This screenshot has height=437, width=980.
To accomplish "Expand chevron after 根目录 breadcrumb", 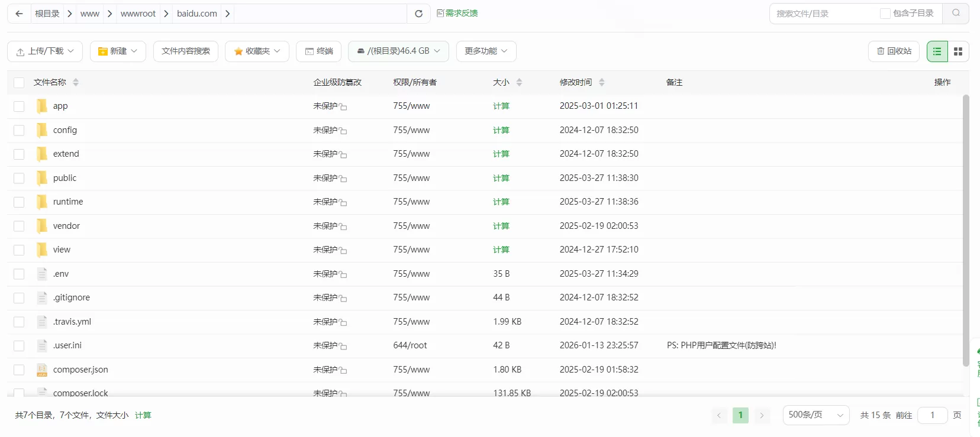I will pos(70,14).
